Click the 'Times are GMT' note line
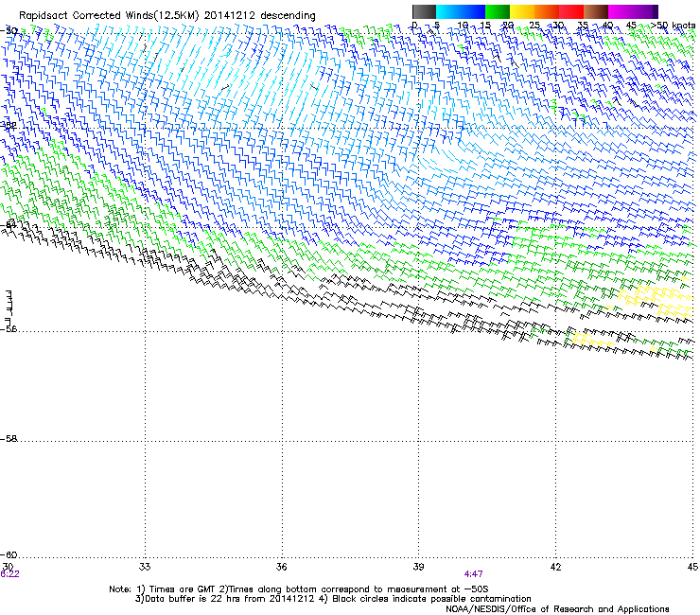 point(298,589)
